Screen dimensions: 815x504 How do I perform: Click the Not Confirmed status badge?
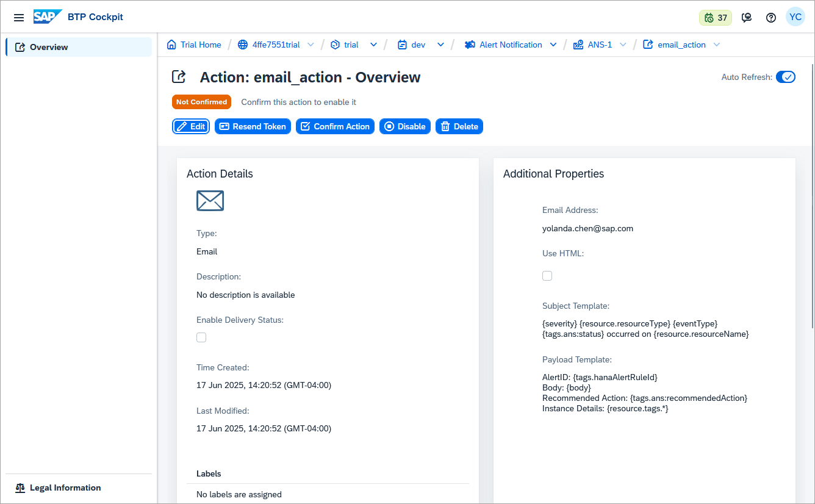(x=201, y=102)
